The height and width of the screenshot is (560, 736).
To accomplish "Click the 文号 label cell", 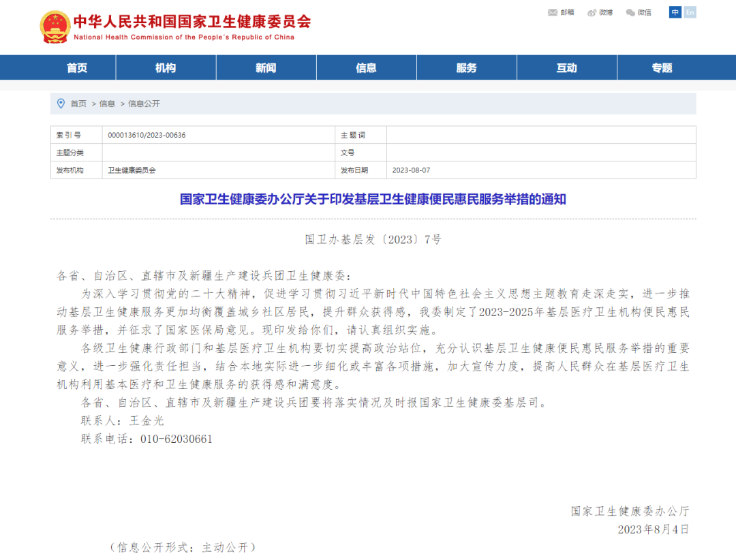I will tap(361, 153).
